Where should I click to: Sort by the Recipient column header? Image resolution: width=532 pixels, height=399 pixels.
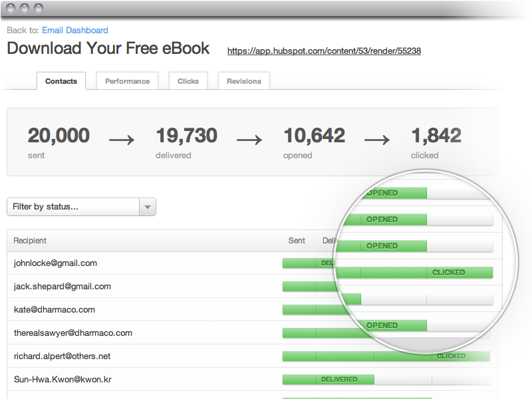click(x=30, y=241)
